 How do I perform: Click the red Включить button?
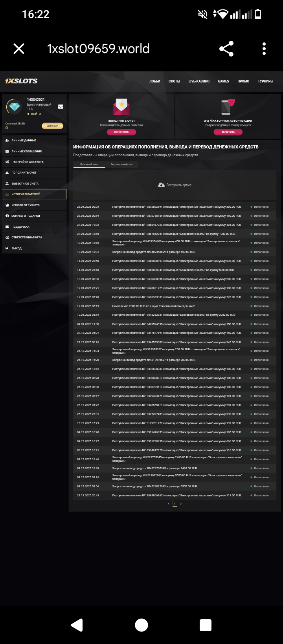click(228, 132)
